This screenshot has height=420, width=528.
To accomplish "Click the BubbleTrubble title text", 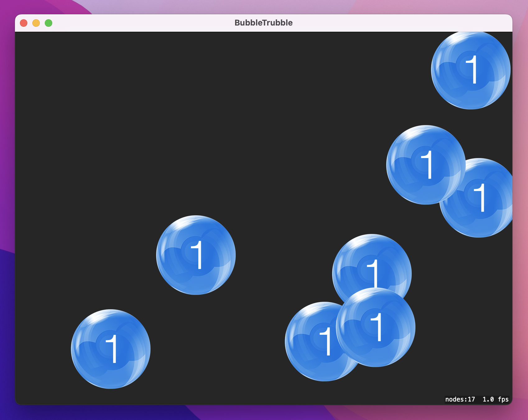I will pyautogui.click(x=263, y=22).
